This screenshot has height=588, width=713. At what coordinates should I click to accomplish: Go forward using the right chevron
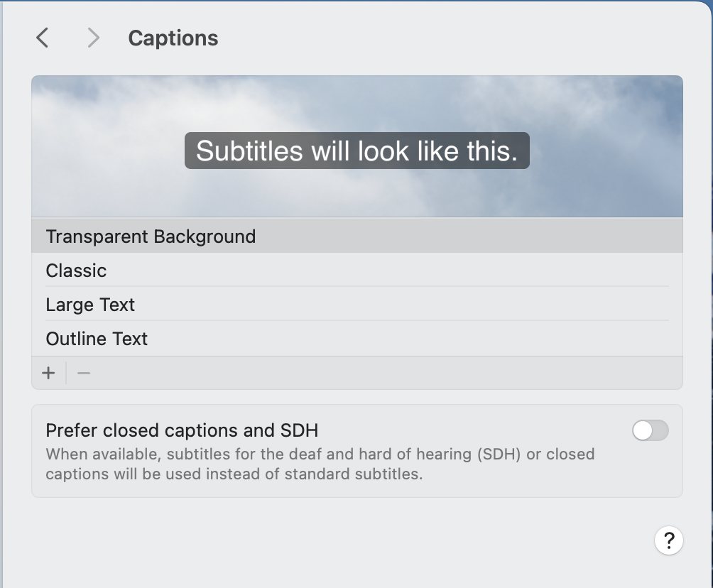[x=93, y=38]
